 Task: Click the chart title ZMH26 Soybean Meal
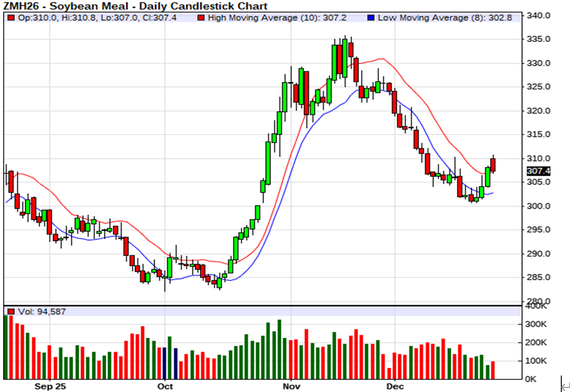[x=136, y=6]
